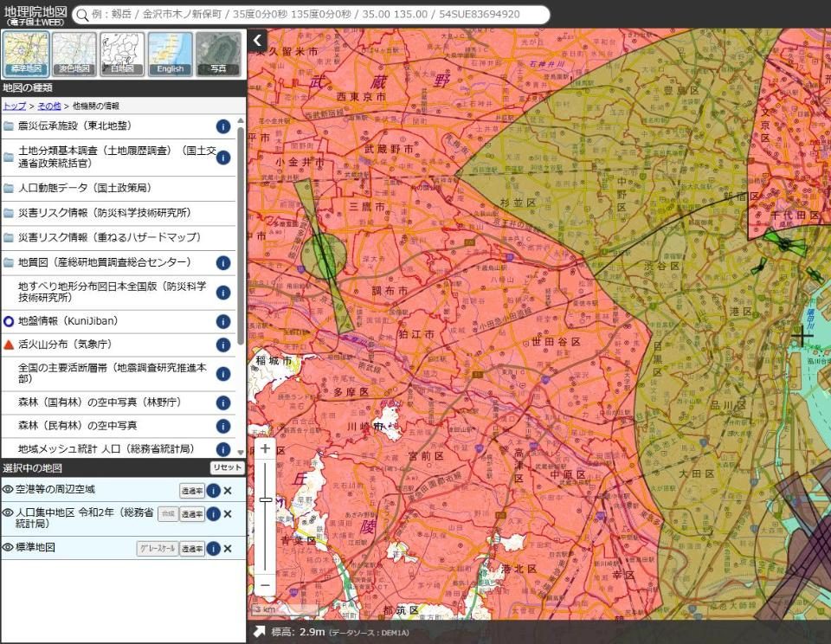Select the 標準地図 base map thumbnail
The width and height of the screenshot is (831, 644).
[x=26, y=54]
